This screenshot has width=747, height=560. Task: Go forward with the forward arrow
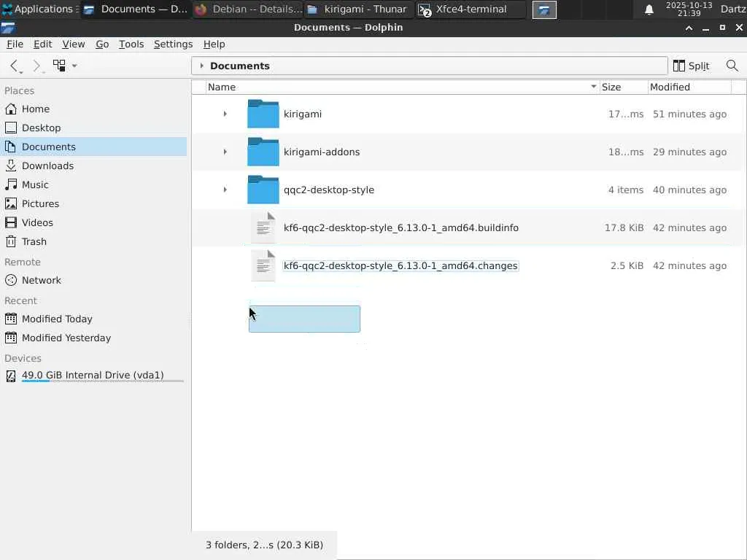(x=36, y=65)
